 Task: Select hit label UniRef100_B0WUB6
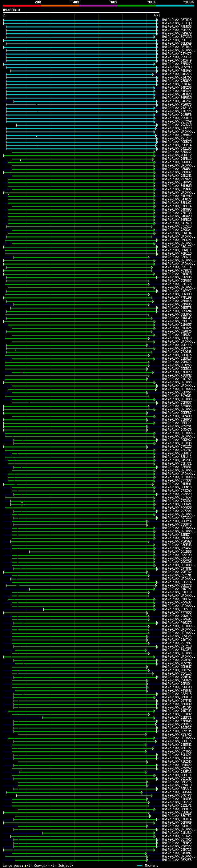click(177, 162)
